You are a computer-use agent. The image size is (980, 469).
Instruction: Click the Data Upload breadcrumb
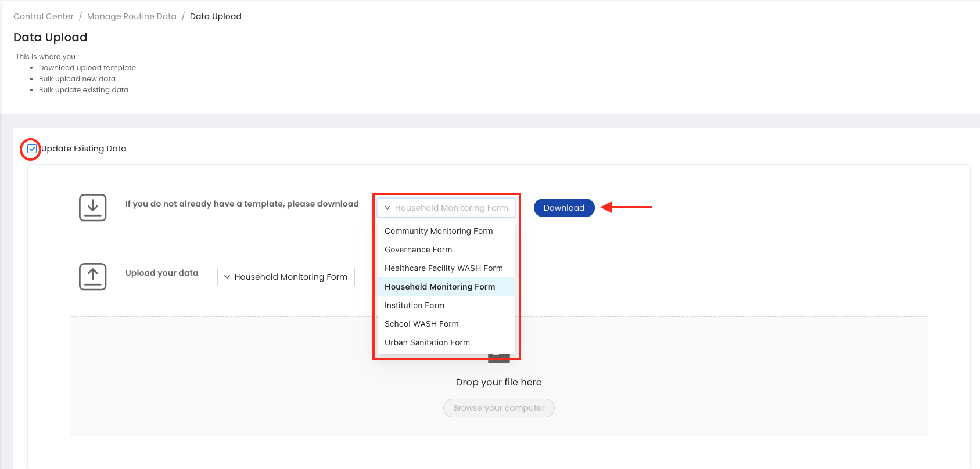(x=216, y=16)
